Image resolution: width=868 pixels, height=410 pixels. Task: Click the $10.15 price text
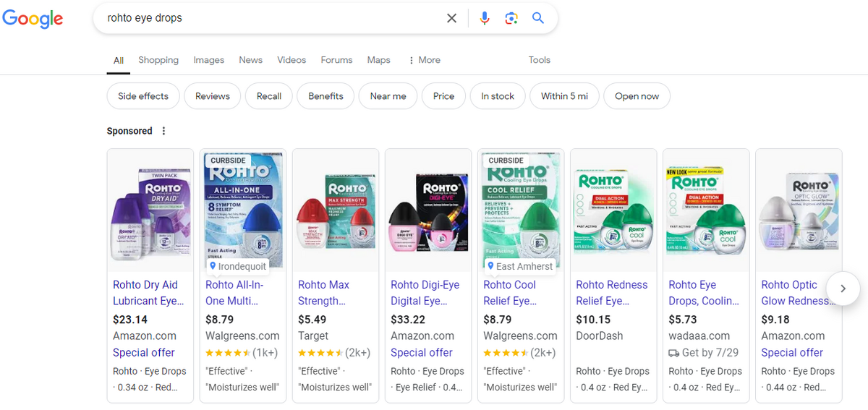(x=593, y=320)
